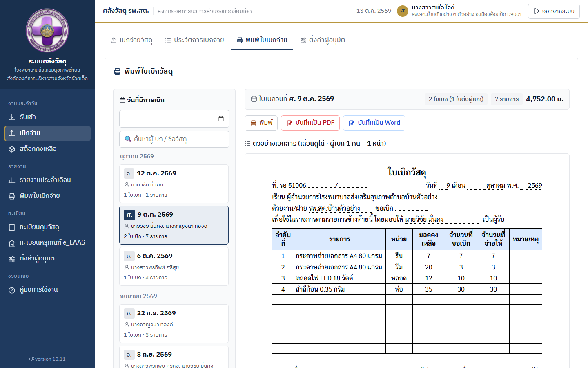
Task: Switch to the ตั้งค่าผู้อนุมัติ tab
Action: tap(323, 40)
